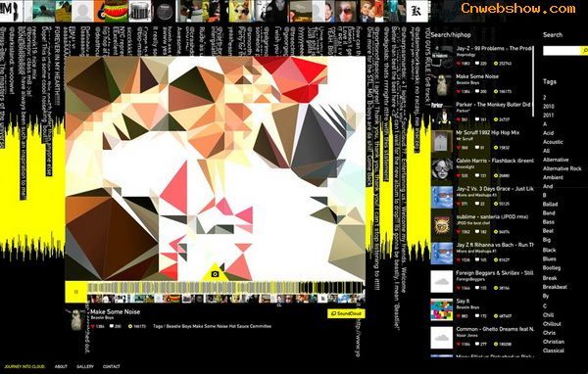
Task: Click the Journey Into Cloud footer link
Action: point(24,366)
